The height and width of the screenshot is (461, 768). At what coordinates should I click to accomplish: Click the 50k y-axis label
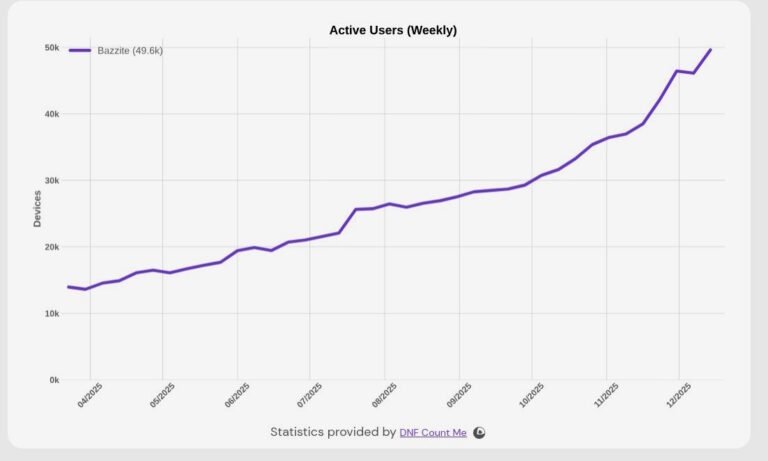pos(51,48)
